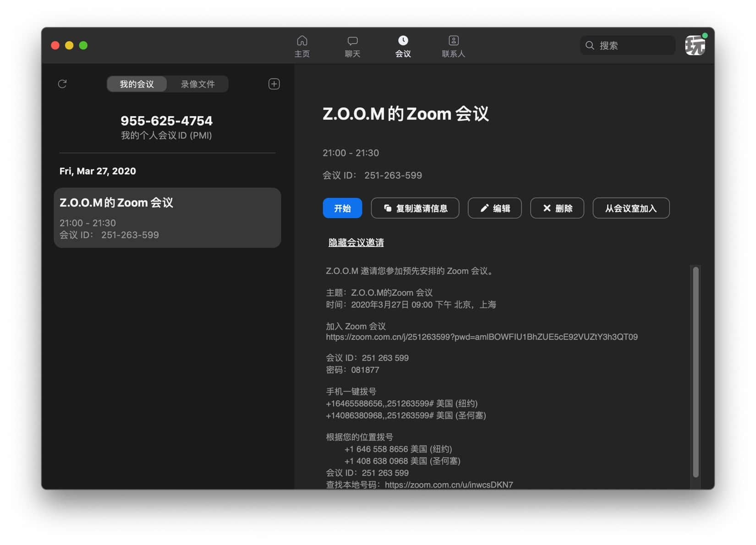Select personal meeting ID 955-625-4754
756x545 pixels.
click(x=166, y=121)
